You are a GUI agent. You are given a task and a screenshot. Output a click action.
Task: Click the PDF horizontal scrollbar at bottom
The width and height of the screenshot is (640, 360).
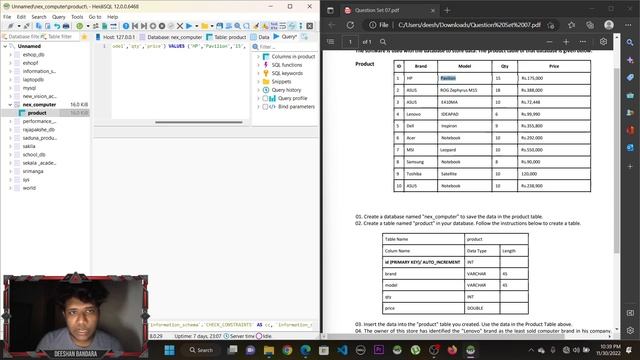(445, 336)
